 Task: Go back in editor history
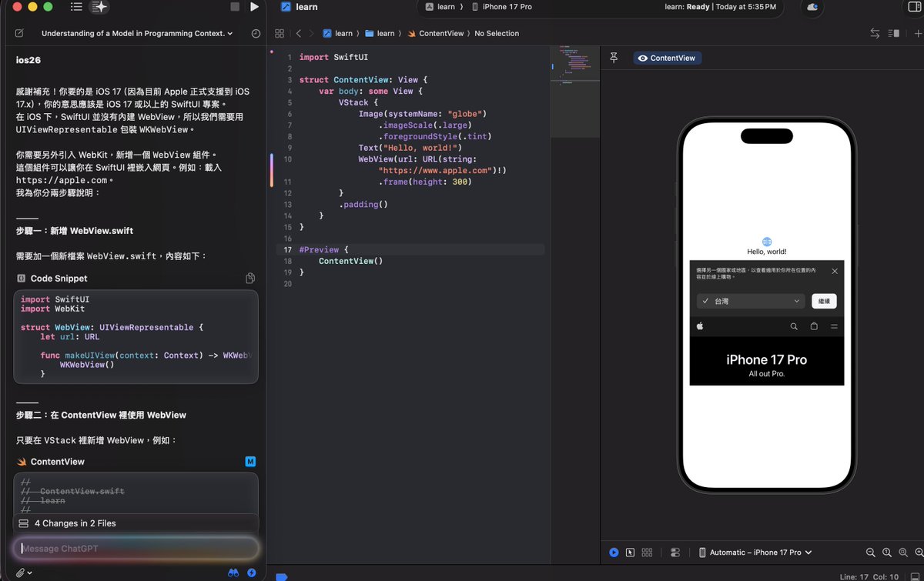(299, 34)
